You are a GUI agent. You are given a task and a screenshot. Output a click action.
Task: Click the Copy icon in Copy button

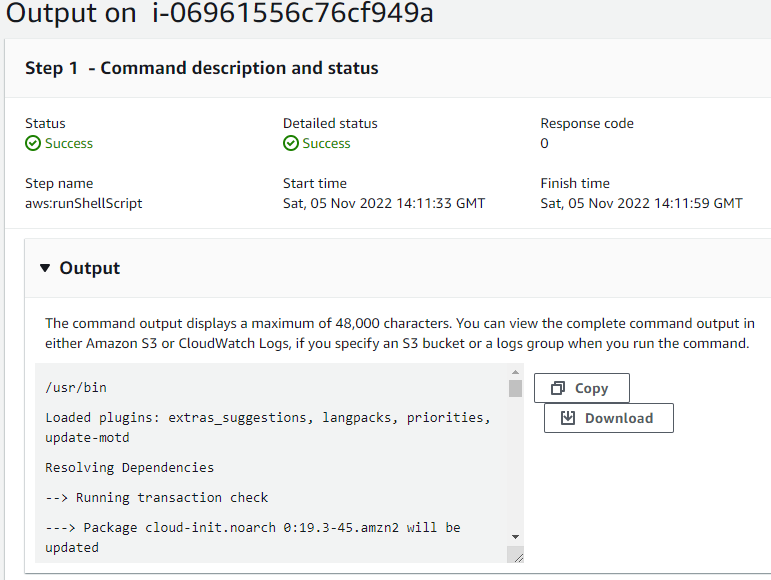click(x=558, y=388)
